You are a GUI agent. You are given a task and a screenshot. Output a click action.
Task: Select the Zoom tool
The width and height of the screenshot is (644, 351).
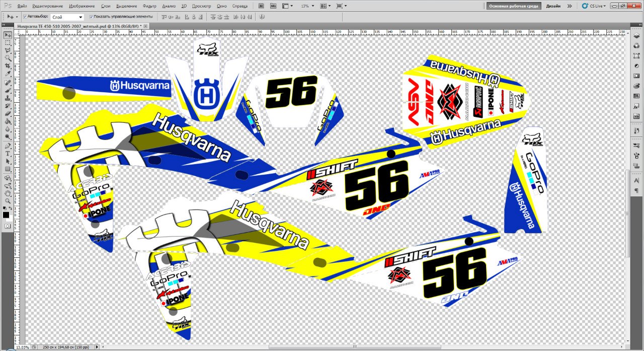(x=8, y=200)
